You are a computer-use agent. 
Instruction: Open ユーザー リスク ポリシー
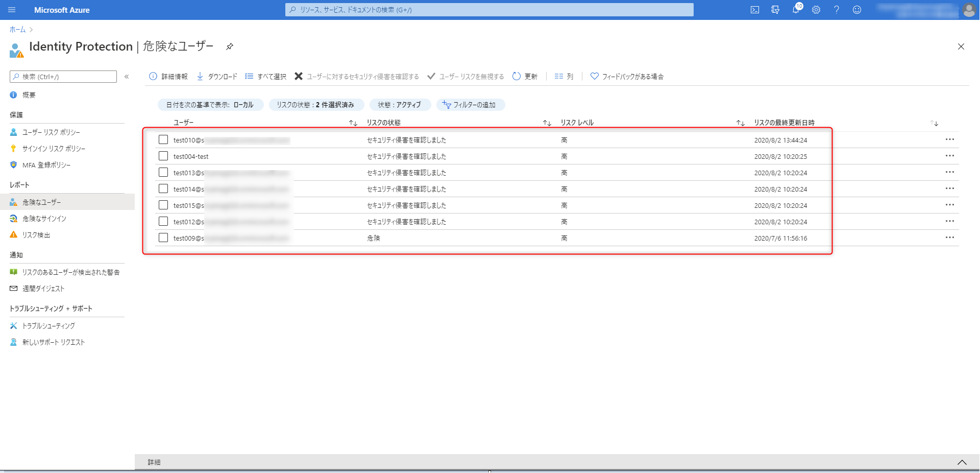(x=51, y=132)
